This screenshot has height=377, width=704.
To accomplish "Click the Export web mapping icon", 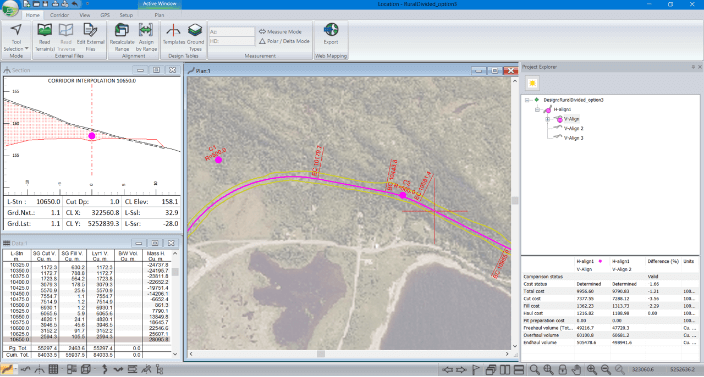I will [331, 34].
